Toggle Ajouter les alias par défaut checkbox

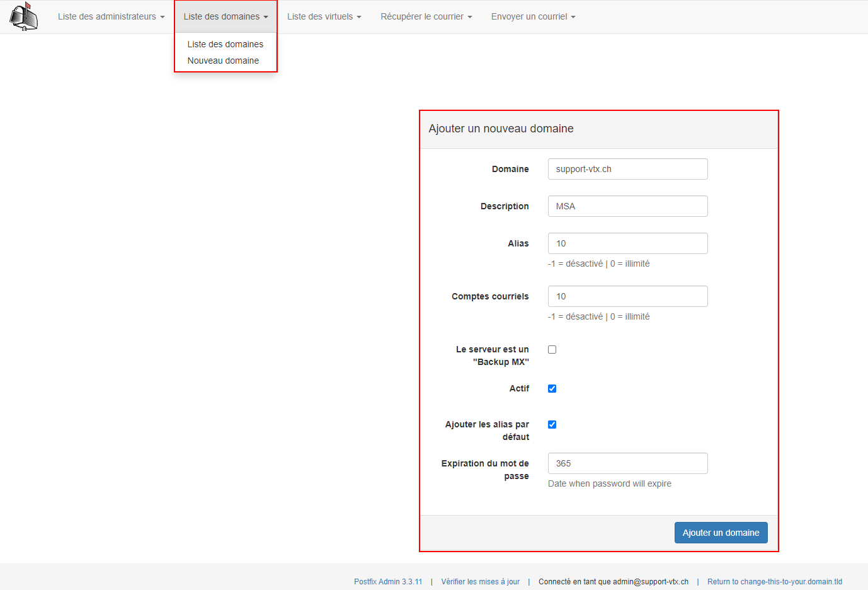click(x=552, y=424)
